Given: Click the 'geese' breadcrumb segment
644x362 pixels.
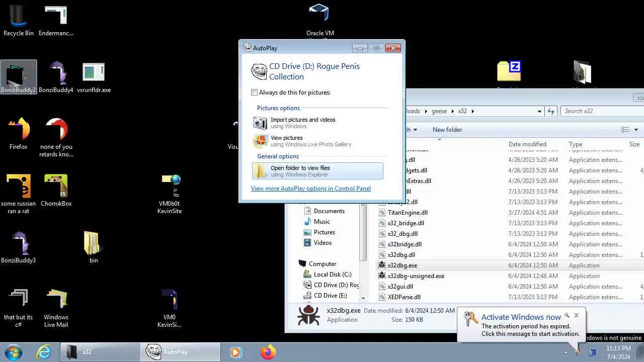Looking at the screenshot, I should pos(439,111).
